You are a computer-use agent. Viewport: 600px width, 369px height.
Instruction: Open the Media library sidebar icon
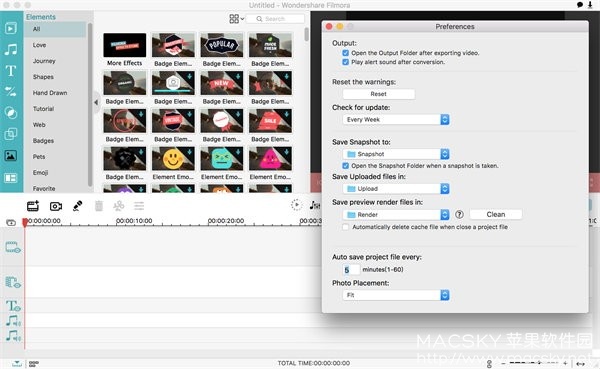[x=11, y=28]
